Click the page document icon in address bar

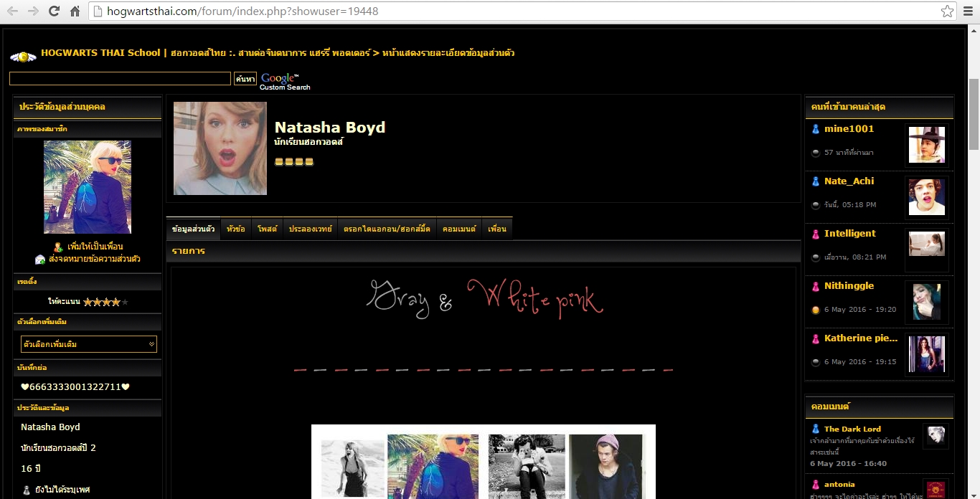(98, 11)
